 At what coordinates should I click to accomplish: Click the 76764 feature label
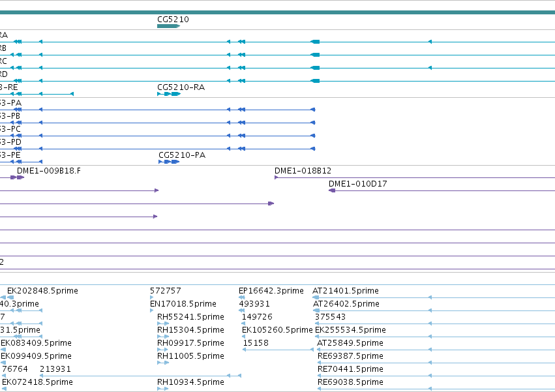tap(15, 369)
